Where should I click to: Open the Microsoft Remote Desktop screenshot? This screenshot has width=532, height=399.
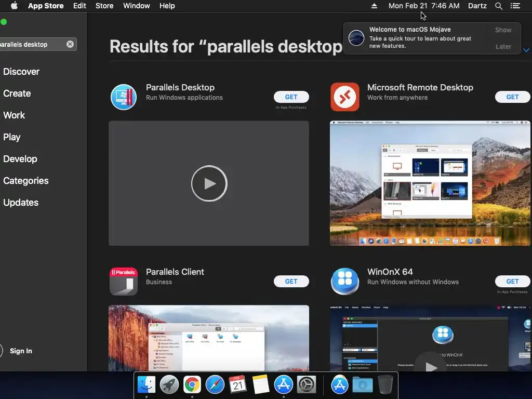430,183
